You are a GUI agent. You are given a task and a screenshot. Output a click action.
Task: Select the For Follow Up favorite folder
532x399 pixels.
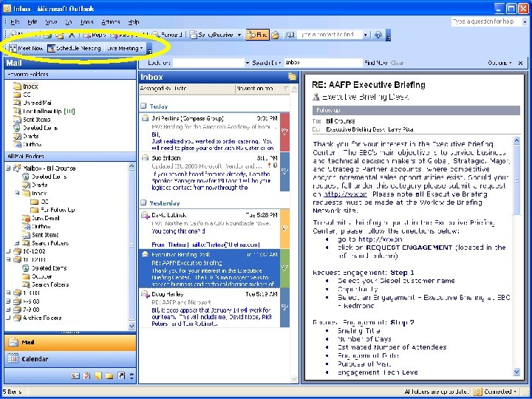tap(44, 112)
